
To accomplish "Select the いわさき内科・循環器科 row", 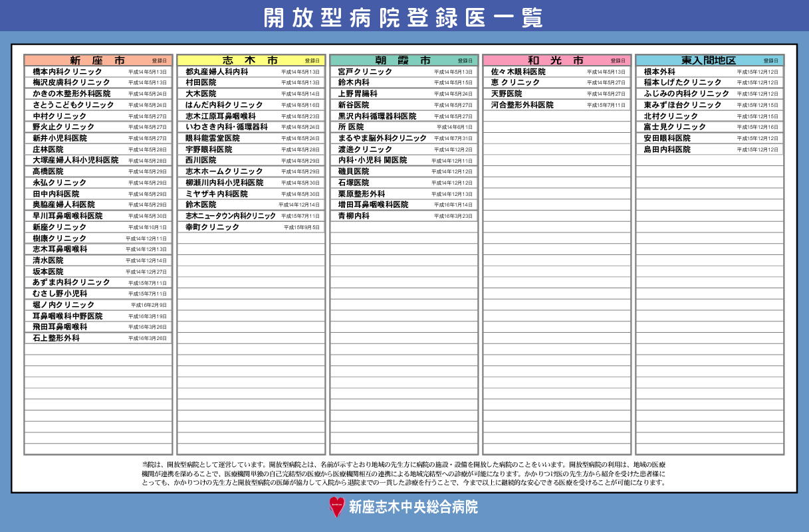I will (x=251, y=128).
